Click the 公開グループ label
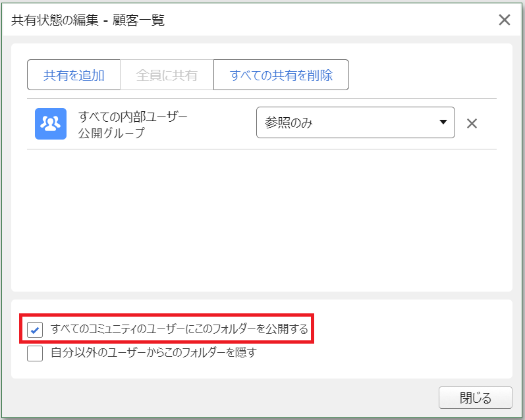 pyautogui.click(x=111, y=133)
